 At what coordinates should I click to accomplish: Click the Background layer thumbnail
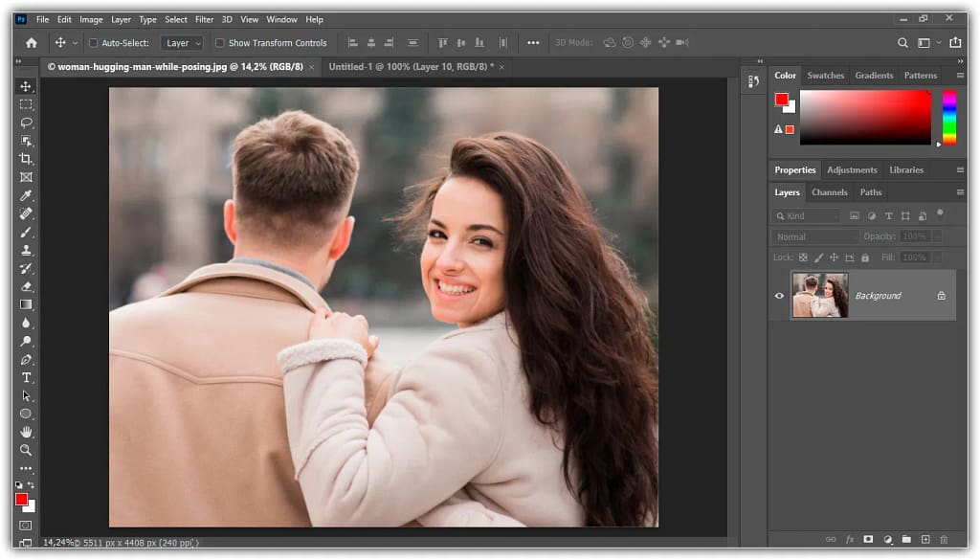(820, 295)
